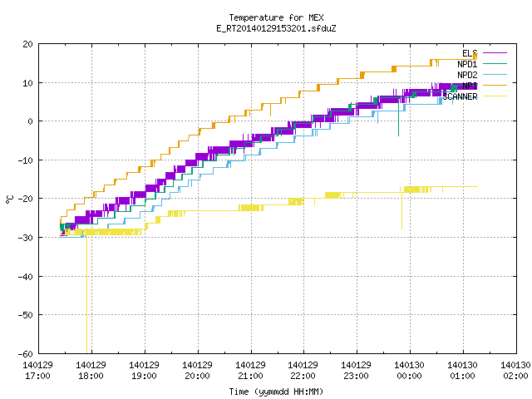Select the NPI legend label
Viewport: 532px width, 399px height.
coord(470,86)
